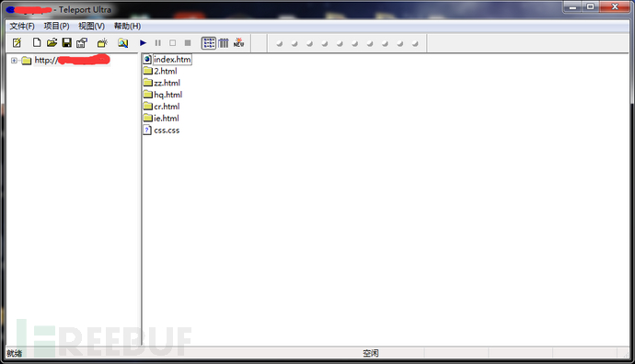Image resolution: width=635 pixels, height=364 pixels.
Task: Open the 视图(V) menu
Action: click(91, 26)
